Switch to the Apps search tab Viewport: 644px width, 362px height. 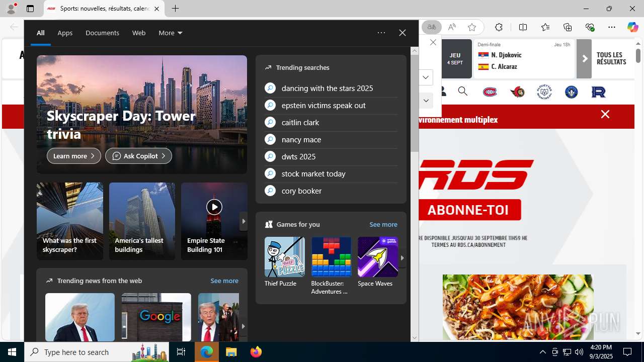coord(65,33)
